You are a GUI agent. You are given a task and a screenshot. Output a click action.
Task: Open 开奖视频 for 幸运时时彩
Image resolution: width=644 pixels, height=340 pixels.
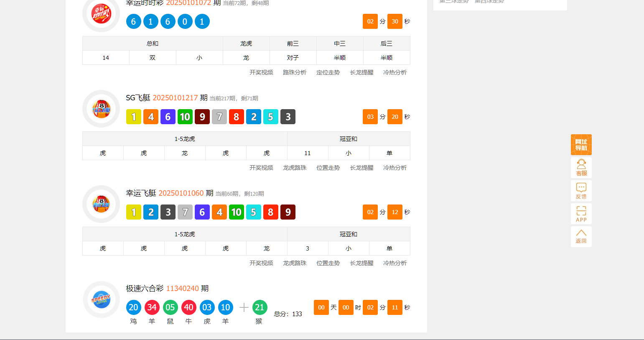(x=261, y=72)
